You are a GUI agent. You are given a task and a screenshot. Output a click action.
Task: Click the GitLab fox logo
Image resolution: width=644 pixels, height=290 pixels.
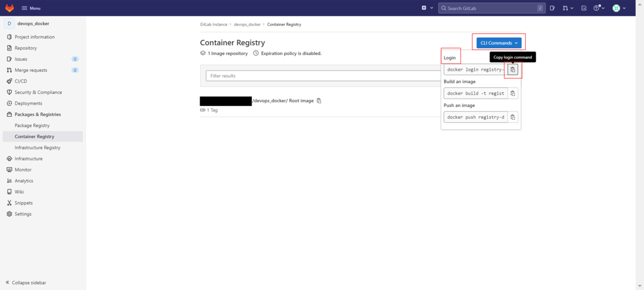point(10,8)
